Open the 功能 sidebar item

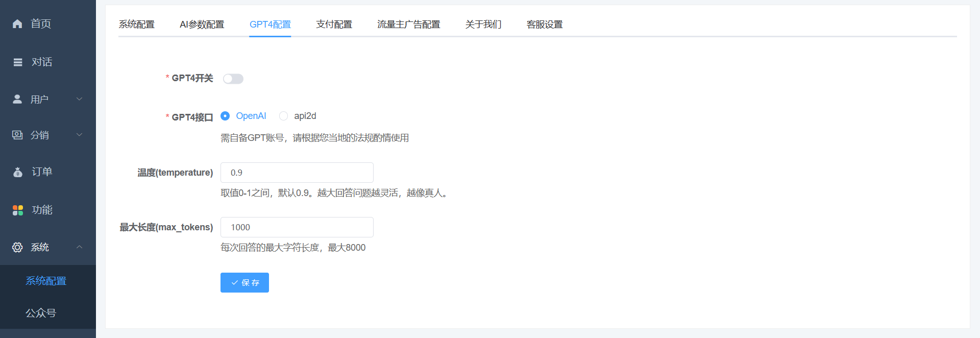(48, 210)
